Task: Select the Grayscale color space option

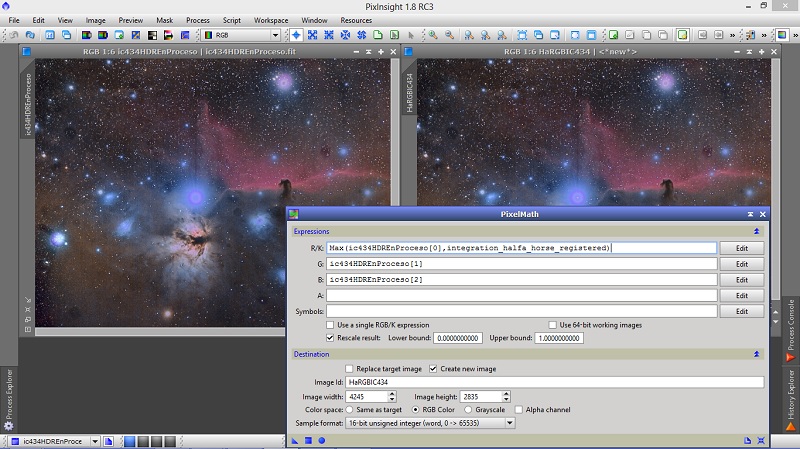Action: pos(469,409)
